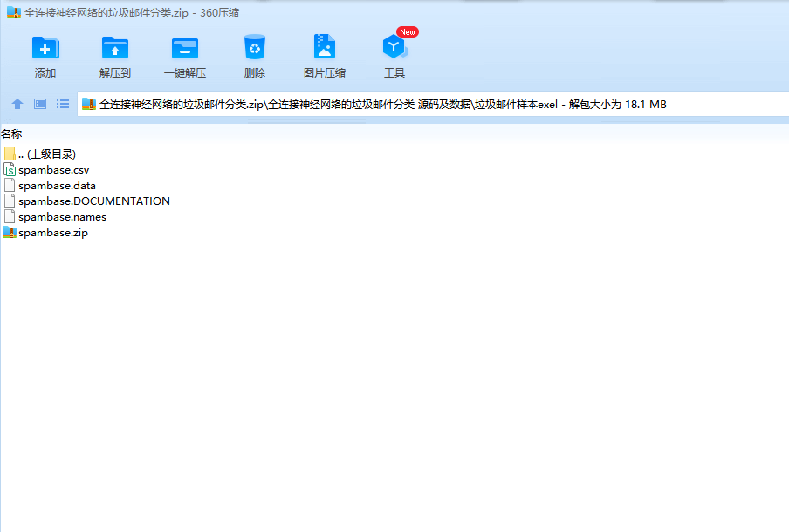Select the file name spambase.names

point(62,216)
